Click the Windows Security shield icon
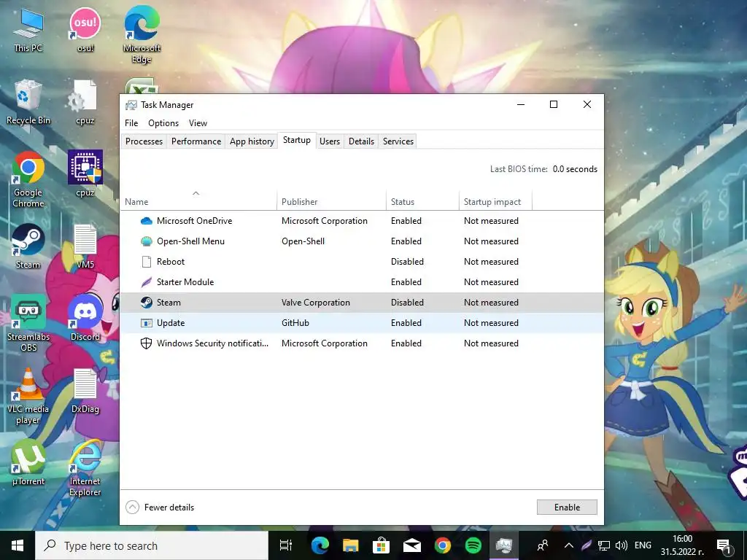This screenshot has height=560, width=747. (146, 343)
